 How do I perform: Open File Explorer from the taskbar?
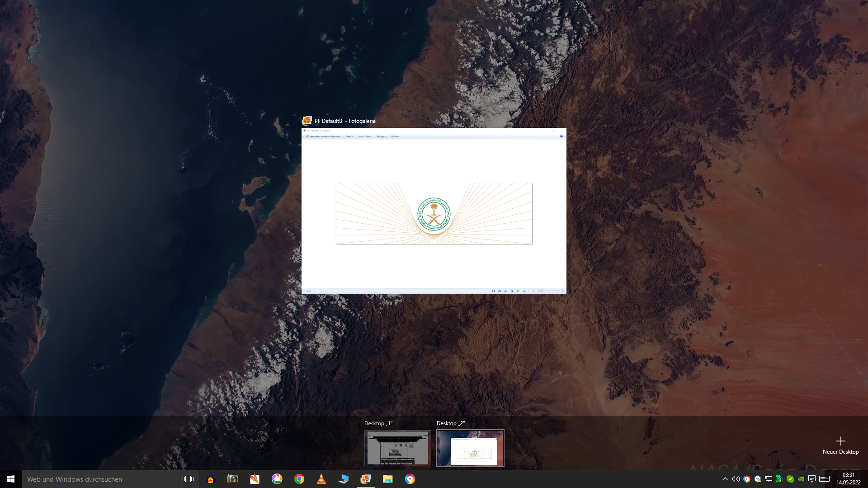coord(387,479)
